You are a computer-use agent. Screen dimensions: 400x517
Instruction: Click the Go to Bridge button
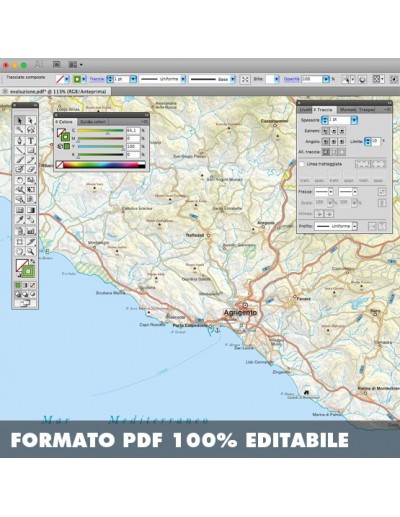[56, 64]
